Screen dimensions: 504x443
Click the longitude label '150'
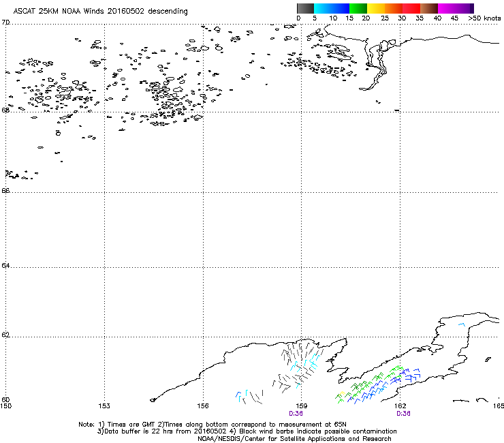tap(5, 406)
